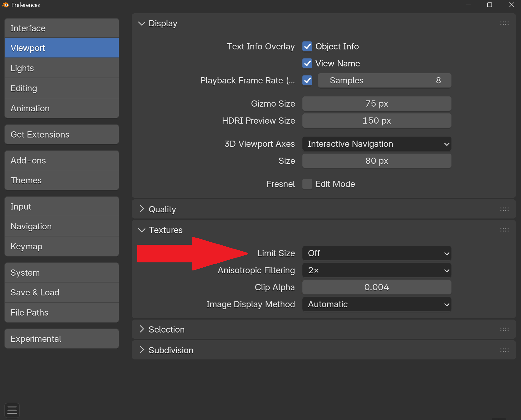Open the Get Extensions section
The height and width of the screenshot is (420, 521).
point(62,134)
